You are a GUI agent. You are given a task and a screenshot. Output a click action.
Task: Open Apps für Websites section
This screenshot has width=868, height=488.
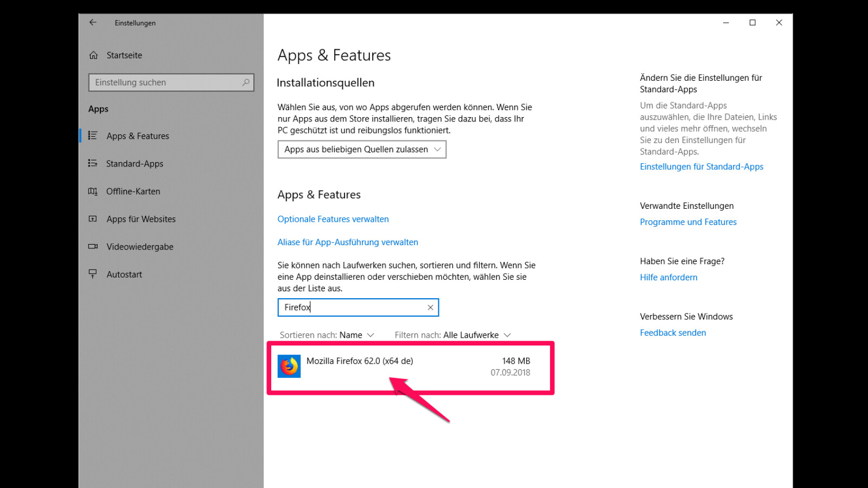(x=141, y=219)
